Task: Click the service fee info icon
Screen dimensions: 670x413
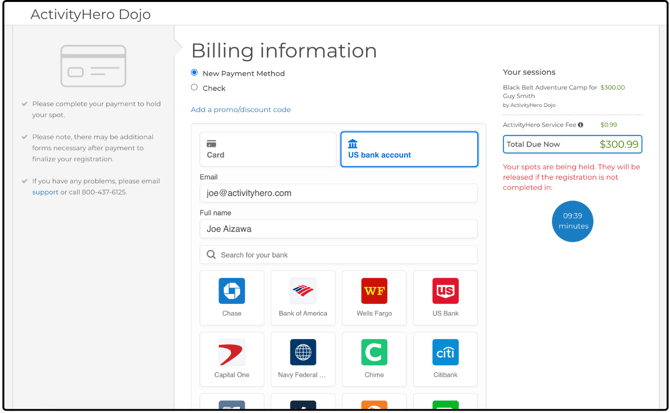Action: tap(581, 125)
